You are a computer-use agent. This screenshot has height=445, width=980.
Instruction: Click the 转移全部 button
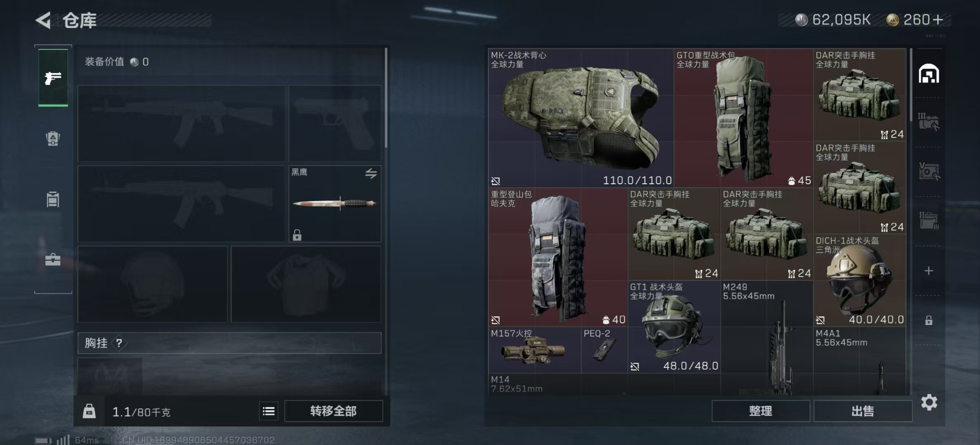click(x=333, y=411)
